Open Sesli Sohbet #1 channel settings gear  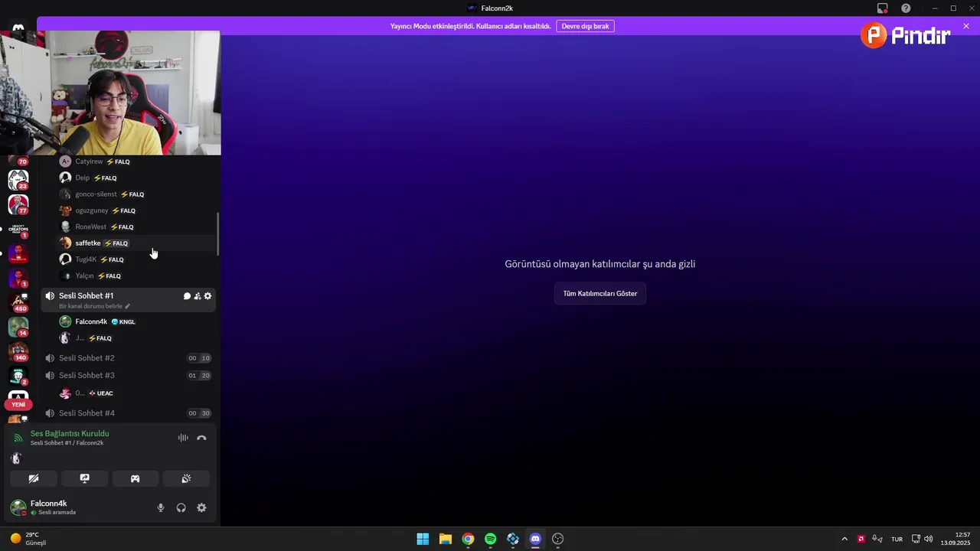[207, 296]
